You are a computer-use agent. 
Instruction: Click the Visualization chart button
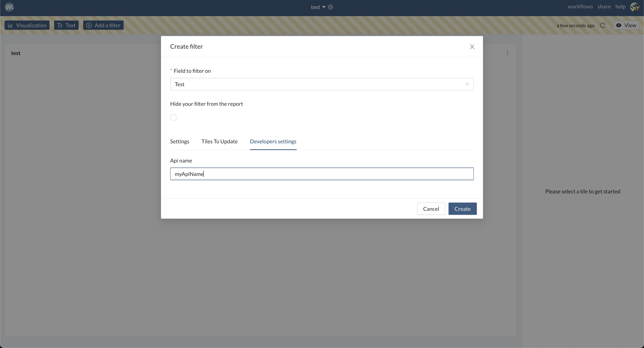(27, 25)
